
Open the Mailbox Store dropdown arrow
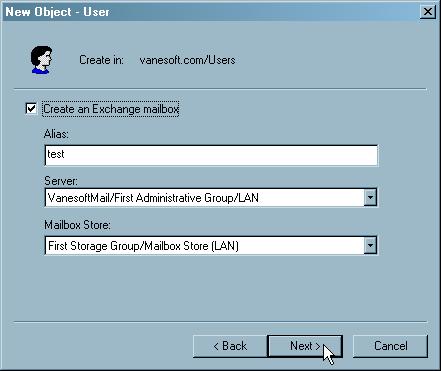tap(370, 246)
